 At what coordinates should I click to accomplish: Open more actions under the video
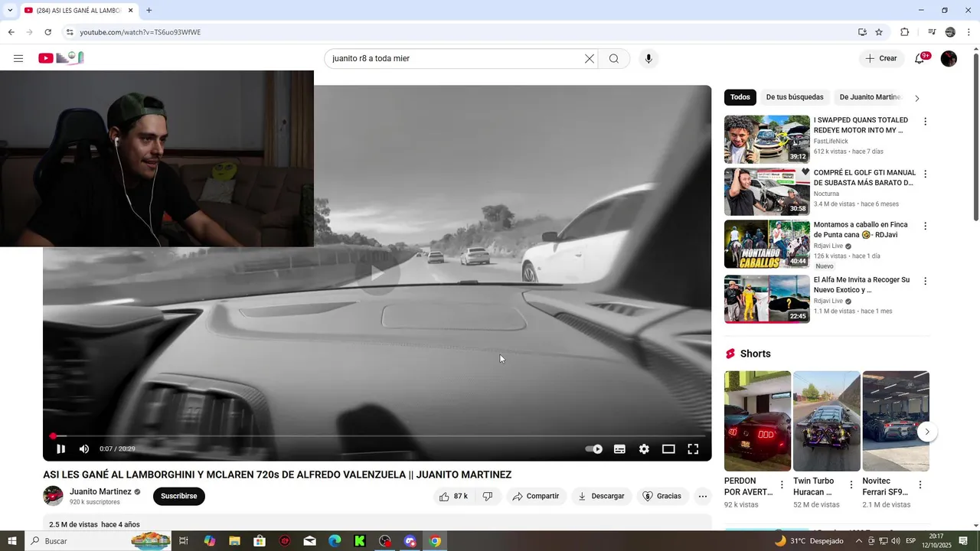pyautogui.click(x=703, y=497)
